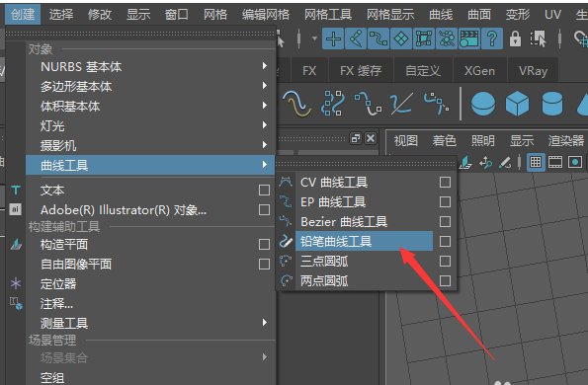Click the question mark help icon

click(492, 38)
